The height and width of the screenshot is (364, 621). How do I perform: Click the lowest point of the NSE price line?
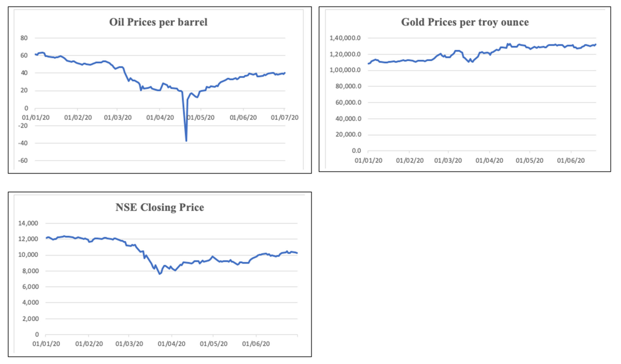[160, 274]
